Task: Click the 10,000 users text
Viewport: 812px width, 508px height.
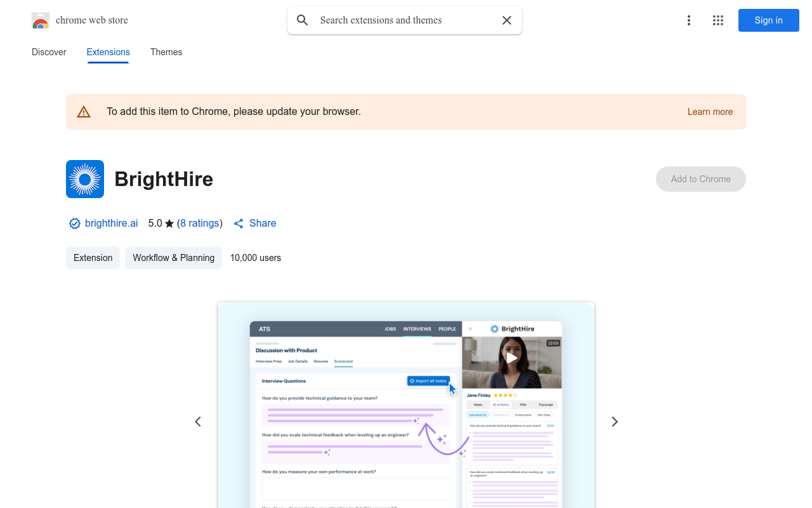Action: tap(256, 258)
